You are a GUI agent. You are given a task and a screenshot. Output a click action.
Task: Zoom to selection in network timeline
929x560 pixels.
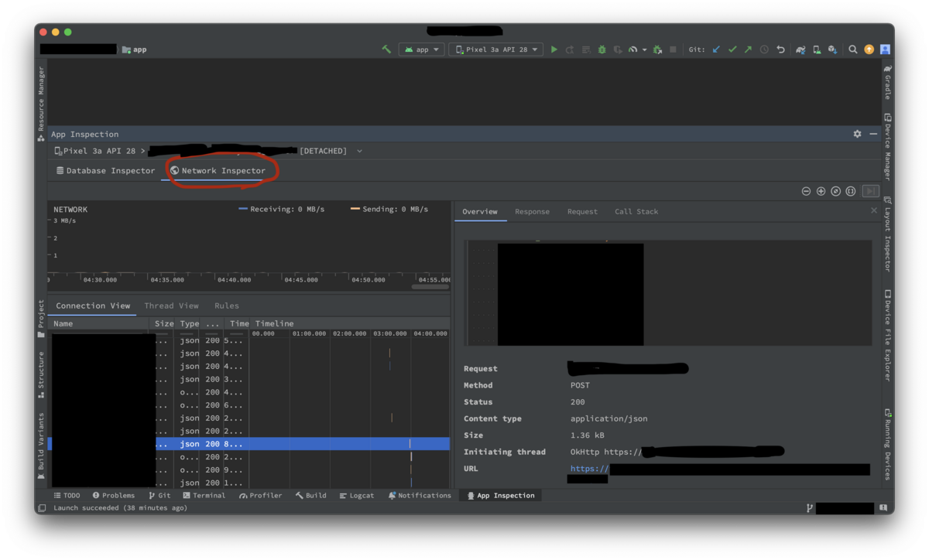point(850,191)
